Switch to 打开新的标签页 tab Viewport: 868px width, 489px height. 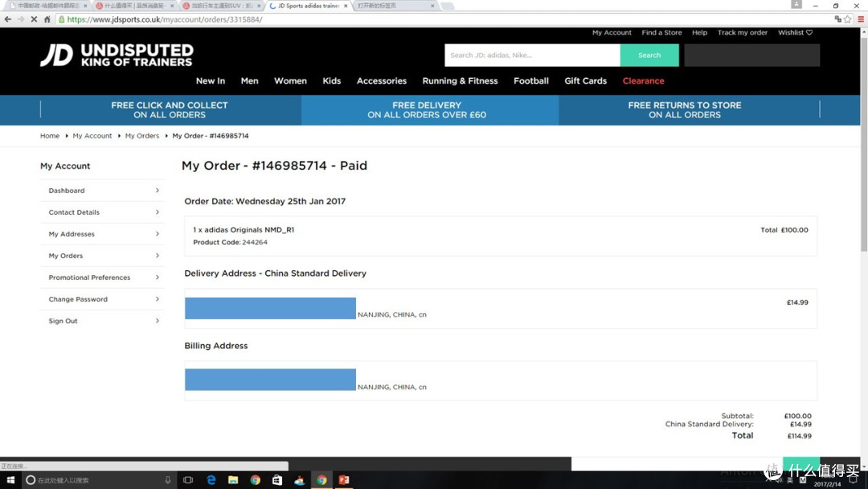394,6
